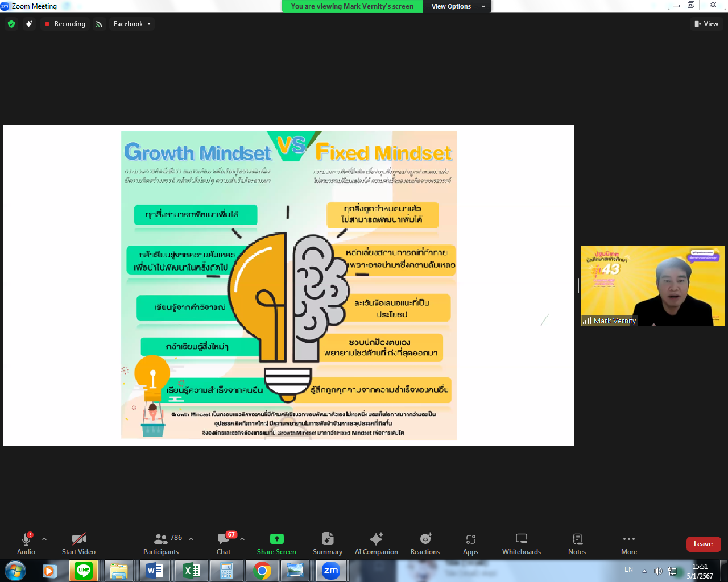Open the View layout menu
Screen dimensions: 728x582
[706, 24]
